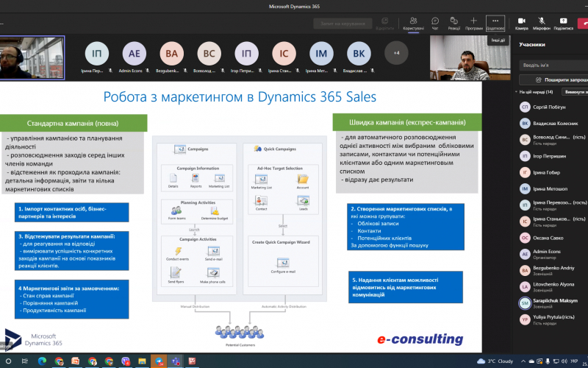The image size is (588, 368).
Task: Open Microsoft Edge from the taskbar
Action: (x=42, y=361)
